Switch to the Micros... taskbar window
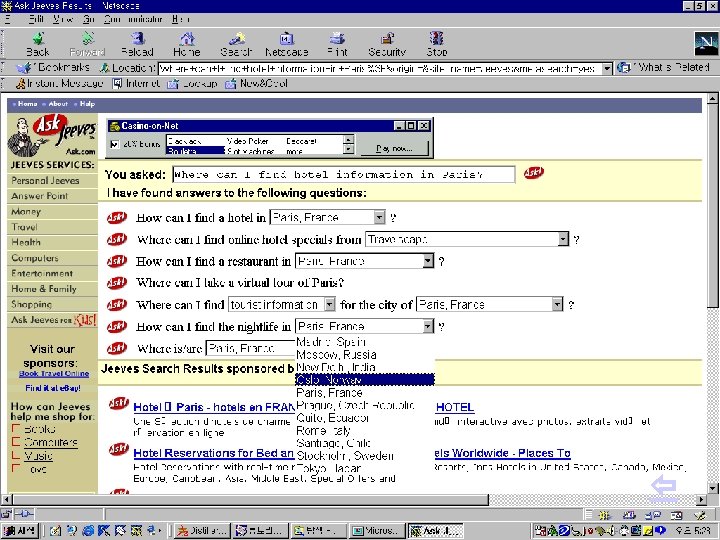Screen dimensions: 720x540 377,531
